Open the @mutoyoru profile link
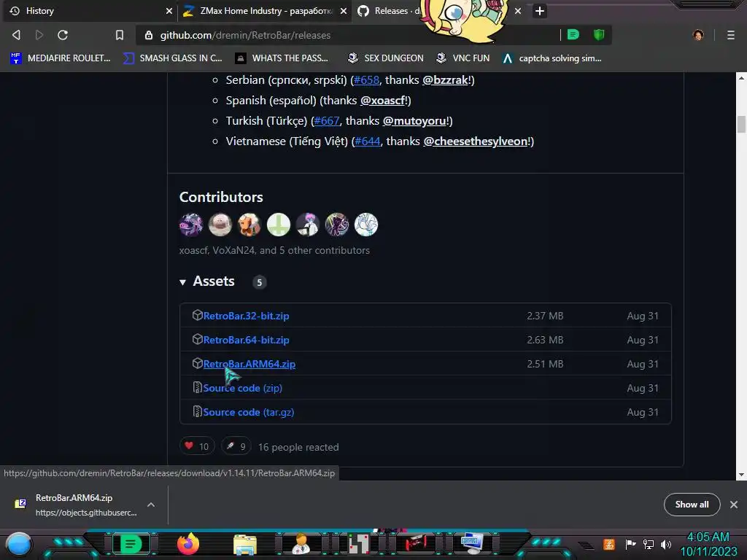This screenshot has width=747, height=560. pos(414,121)
